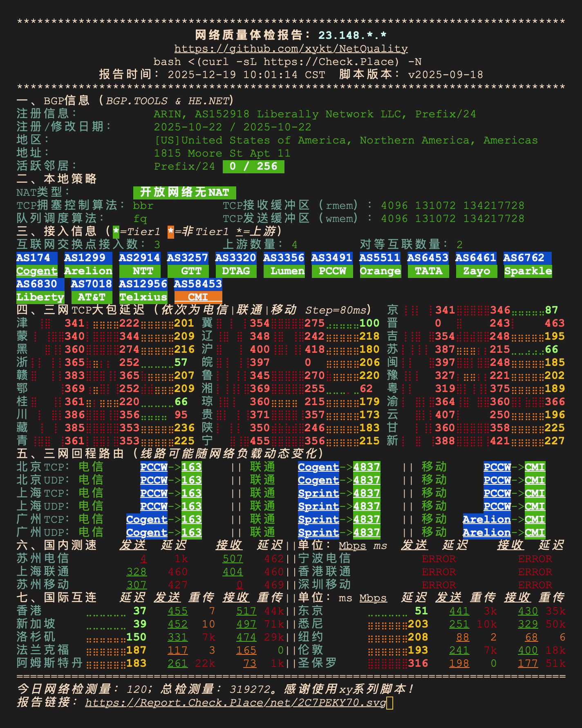The image size is (582, 728).
Task: Click the AS7018 badge
Action: (x=92, y=284)
